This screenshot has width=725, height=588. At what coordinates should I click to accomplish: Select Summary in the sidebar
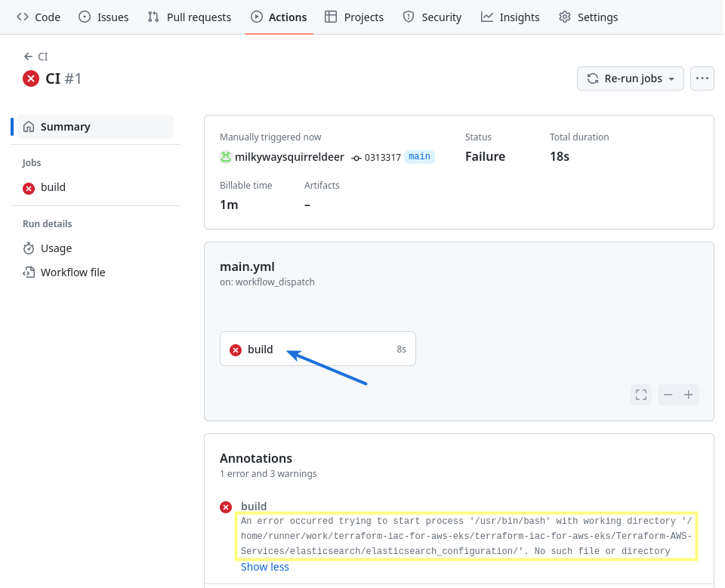click(65, 127)
